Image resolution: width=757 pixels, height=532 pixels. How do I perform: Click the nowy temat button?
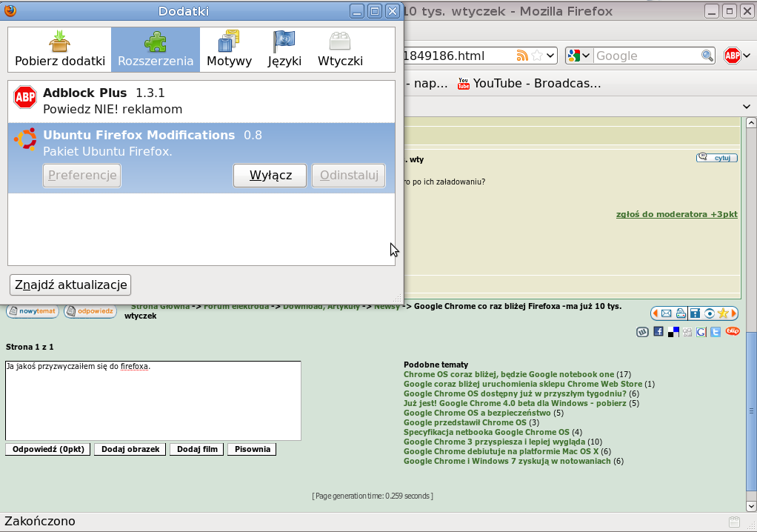pyautogui.click(x=33, y=311)
